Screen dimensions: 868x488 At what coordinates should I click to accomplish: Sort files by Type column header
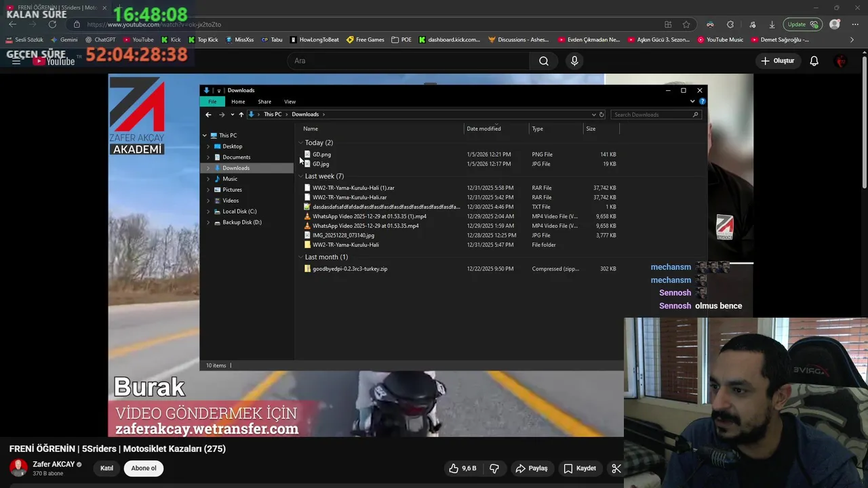556,129
